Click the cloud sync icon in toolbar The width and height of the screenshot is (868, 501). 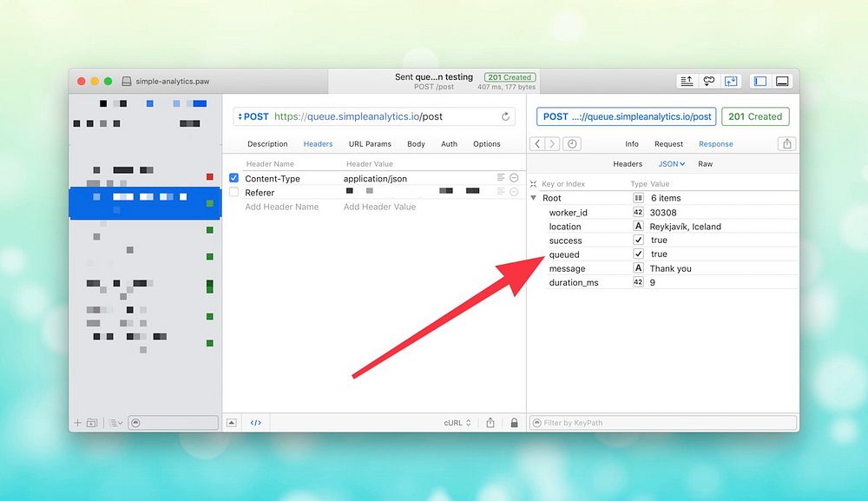coord(708,82)
